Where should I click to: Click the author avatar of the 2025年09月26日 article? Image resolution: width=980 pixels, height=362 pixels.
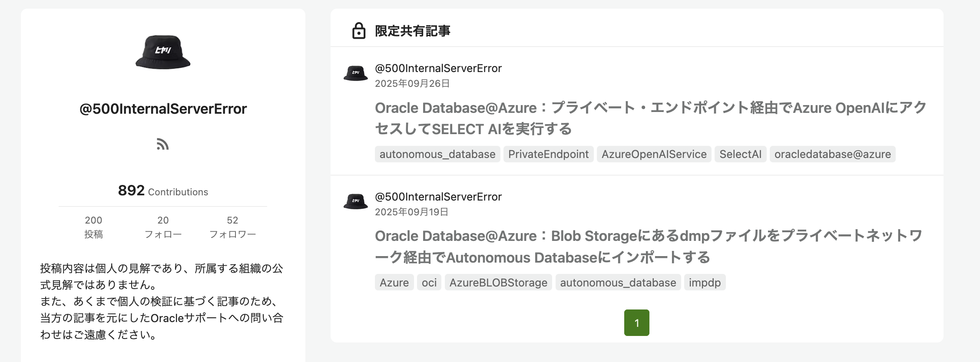pos(356,73)
